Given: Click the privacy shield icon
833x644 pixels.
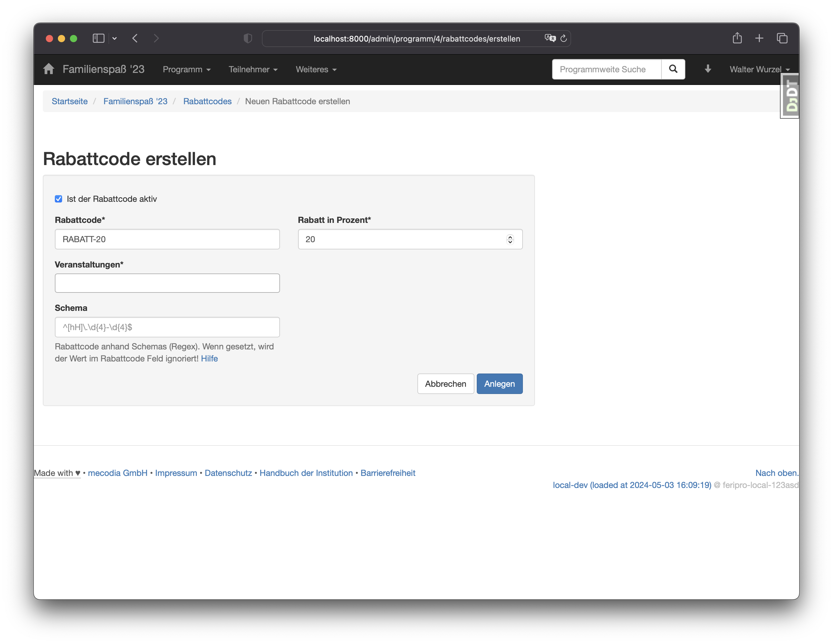Looking at the screenshot, I should coord(248,39).
